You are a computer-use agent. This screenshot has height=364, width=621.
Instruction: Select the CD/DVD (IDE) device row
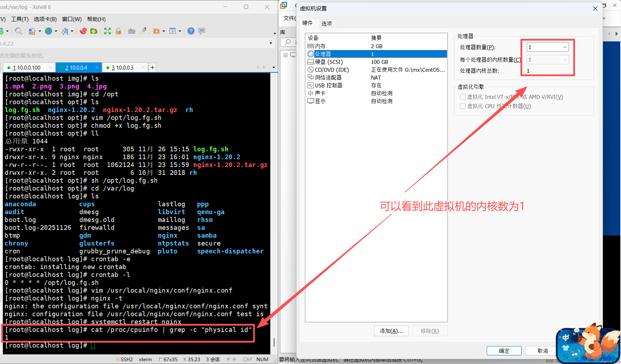coord(376,70)
